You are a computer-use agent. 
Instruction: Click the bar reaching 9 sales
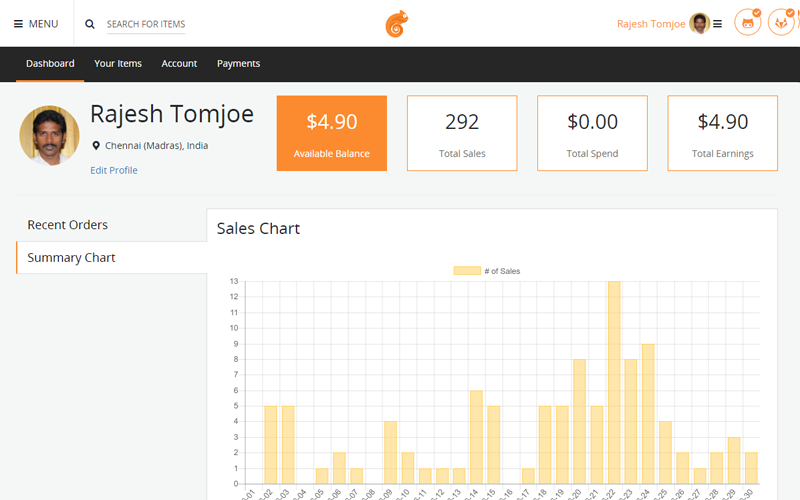coord(648,414)
